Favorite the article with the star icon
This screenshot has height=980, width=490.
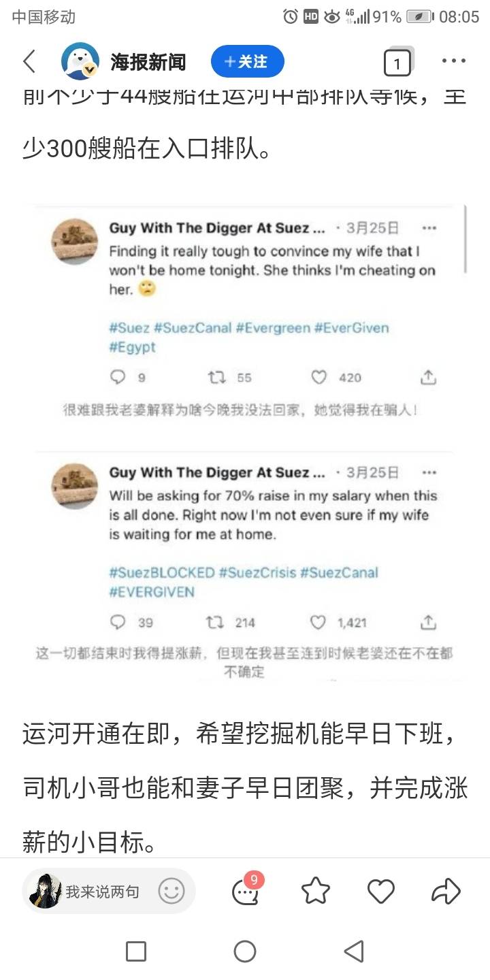(316, 891)
